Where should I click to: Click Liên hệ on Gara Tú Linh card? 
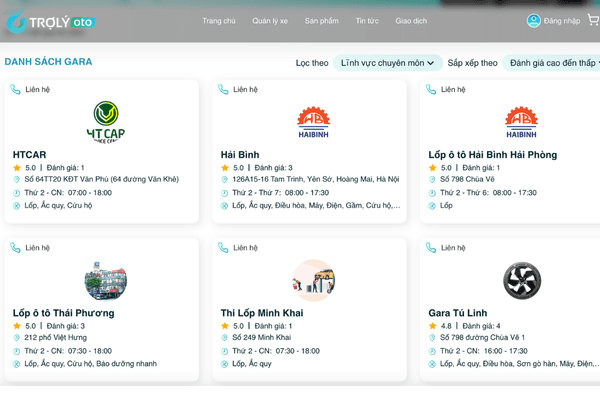coord(453,248)
